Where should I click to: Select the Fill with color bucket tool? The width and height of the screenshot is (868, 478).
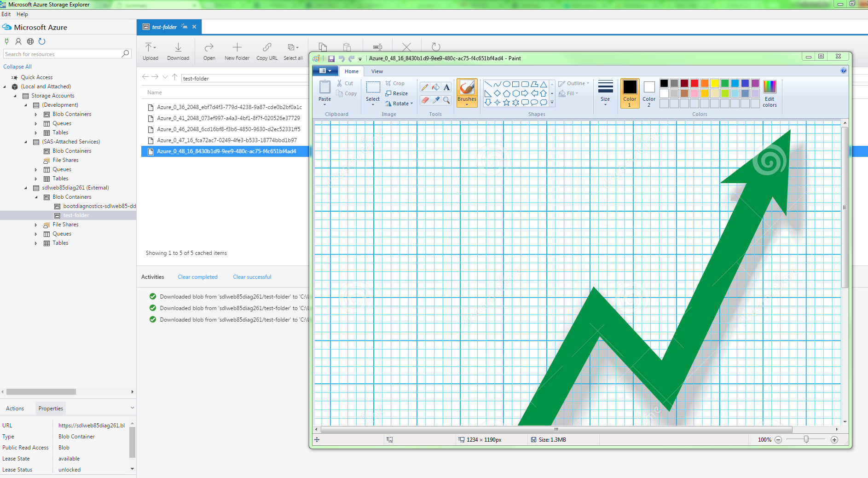click(436, 87)
